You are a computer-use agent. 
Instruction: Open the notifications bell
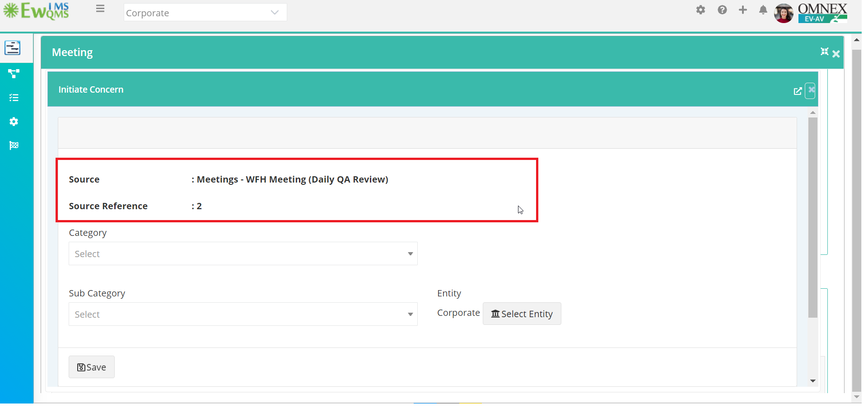click(x=763, y=10)
